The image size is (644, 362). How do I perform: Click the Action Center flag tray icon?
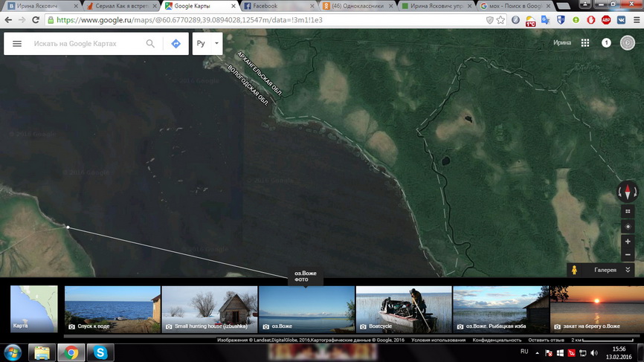point(548,353)
